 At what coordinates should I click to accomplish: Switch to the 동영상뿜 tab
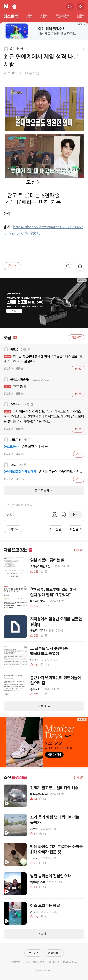62,16
